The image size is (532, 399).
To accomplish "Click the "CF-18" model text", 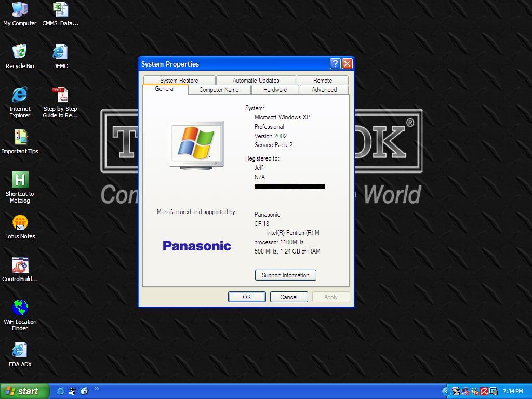I will pos(262,223).
